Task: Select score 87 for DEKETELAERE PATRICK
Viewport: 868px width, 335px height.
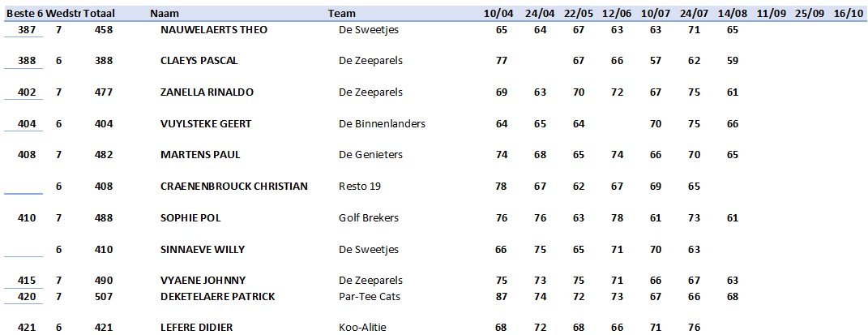Action: [501, 297]
